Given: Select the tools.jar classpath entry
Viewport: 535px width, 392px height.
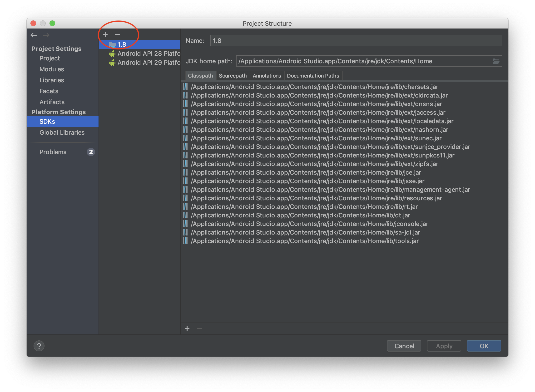Looking at the screenshot, I should click(304, 241).
